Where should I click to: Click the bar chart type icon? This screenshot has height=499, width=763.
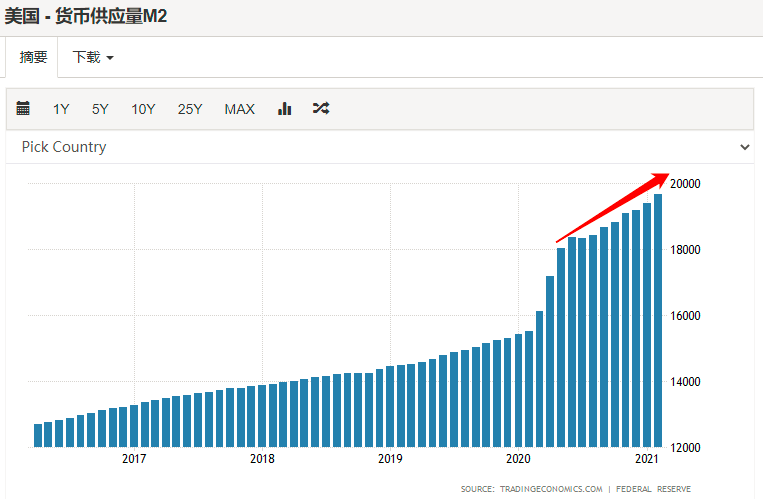[x=284, y=109]
